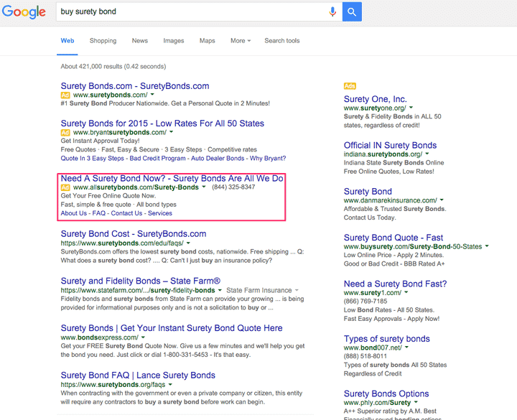Click phone number (888) 518-8011
The image size is (517, 420).
[x=365, y=356]
